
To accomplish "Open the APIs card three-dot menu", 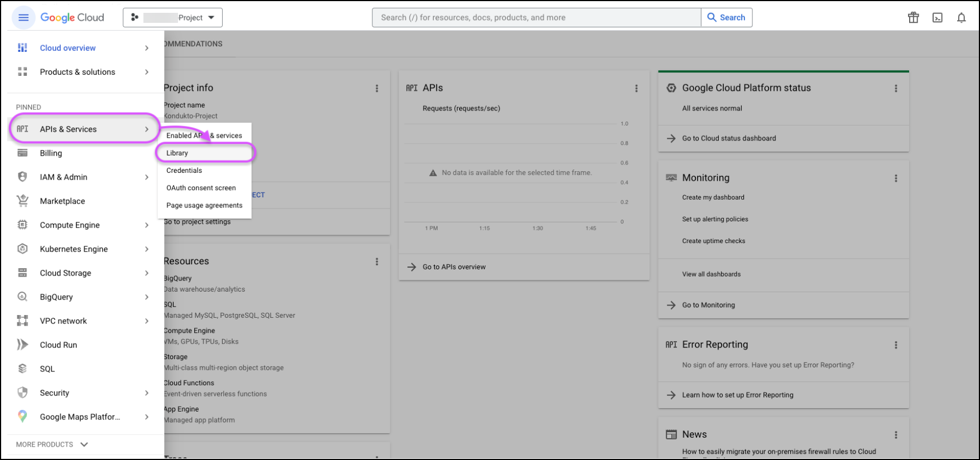I will (x=636, y=88).
